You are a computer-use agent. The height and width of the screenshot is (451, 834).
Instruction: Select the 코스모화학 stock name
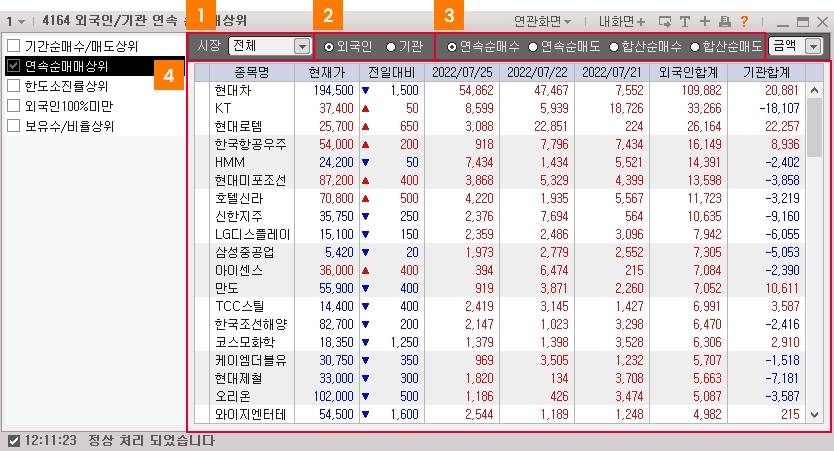(245, 343)
